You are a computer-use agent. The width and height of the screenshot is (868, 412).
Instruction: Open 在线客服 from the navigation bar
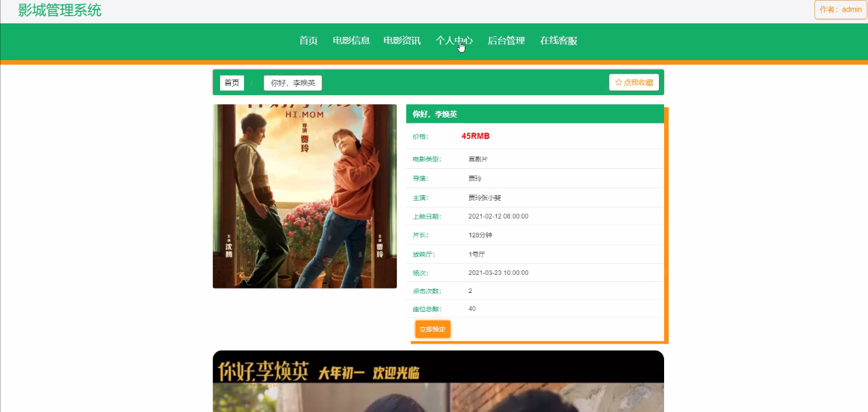[559, 41]
